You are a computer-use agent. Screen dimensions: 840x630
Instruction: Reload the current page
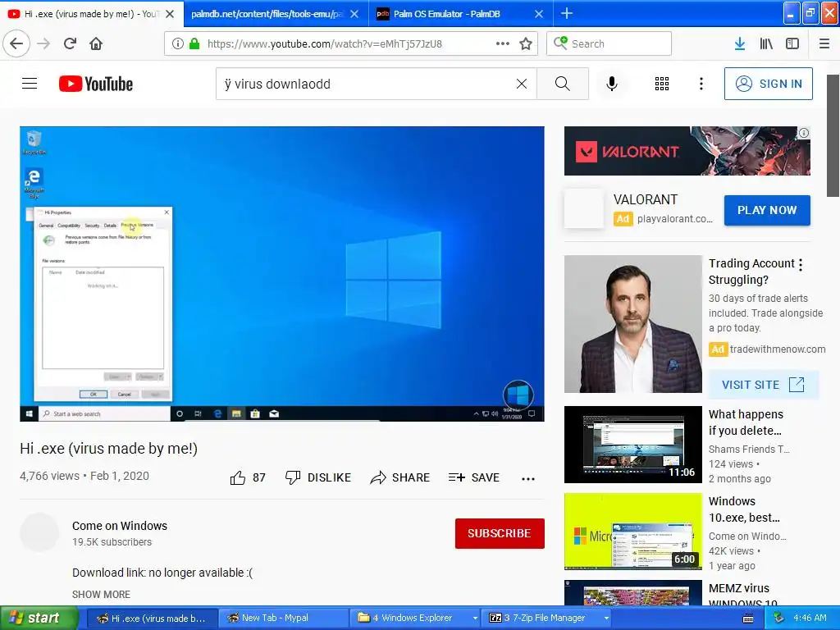(x=70, y=43)
